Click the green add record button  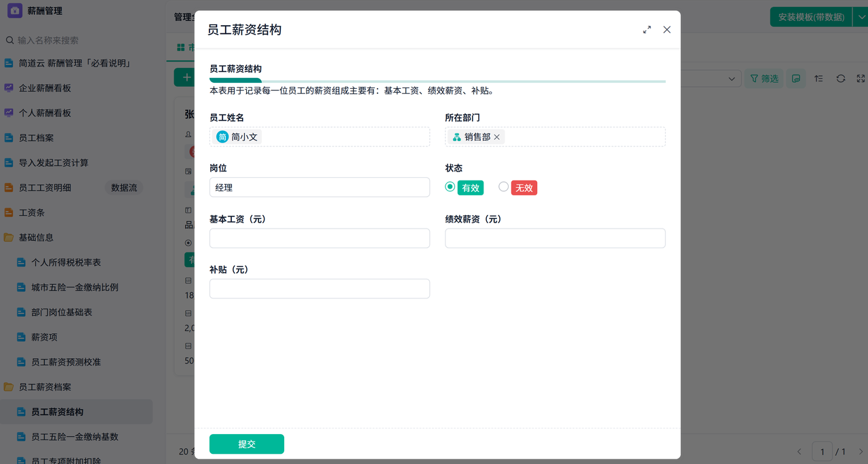coord(184,77)
